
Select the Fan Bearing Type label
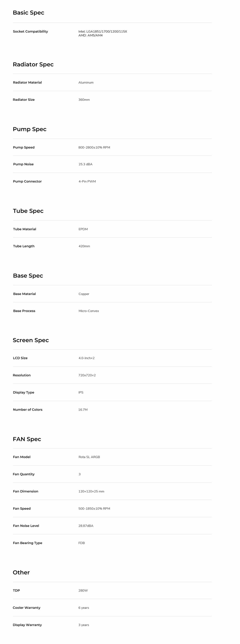click(28, 543)
